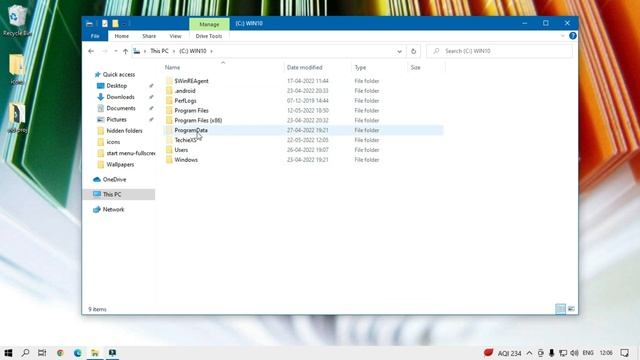Image resolution: width=640 pixels, height=360 pixels.
Task: Click the 12:06 taskbar clock
Action: 606,353
